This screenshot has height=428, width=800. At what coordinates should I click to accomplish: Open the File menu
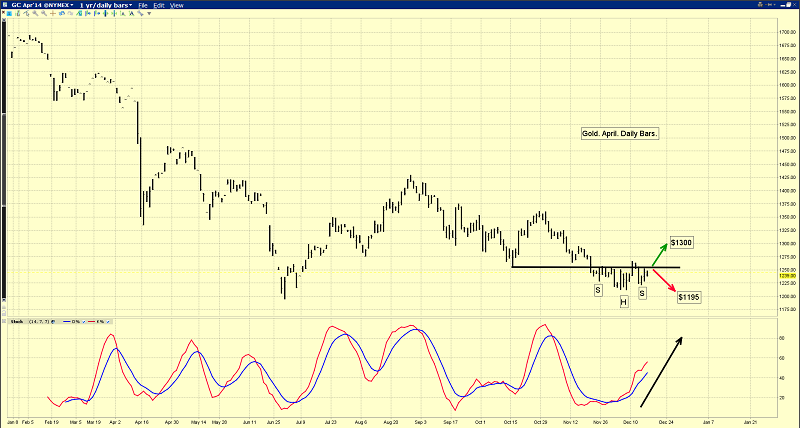tap(143, 5)
